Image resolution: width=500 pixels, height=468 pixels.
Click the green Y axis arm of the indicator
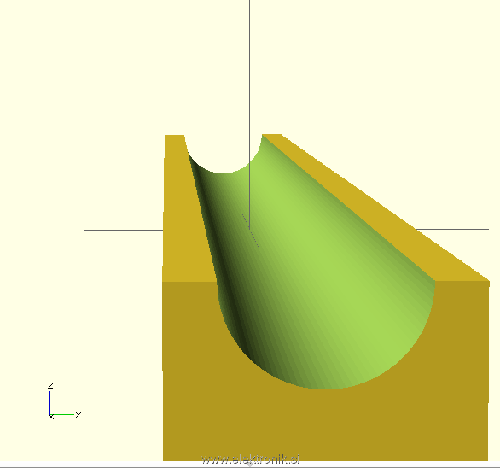pos(62,415)
